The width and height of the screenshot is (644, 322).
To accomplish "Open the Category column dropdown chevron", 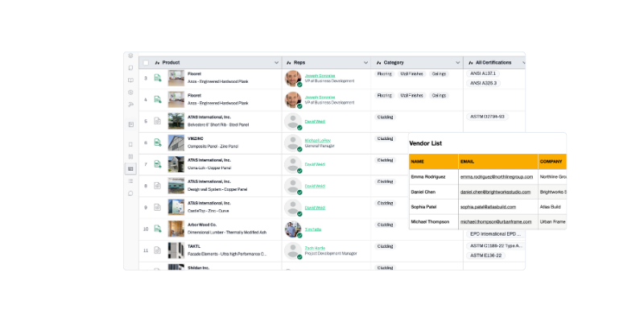I will coord(457,63).
